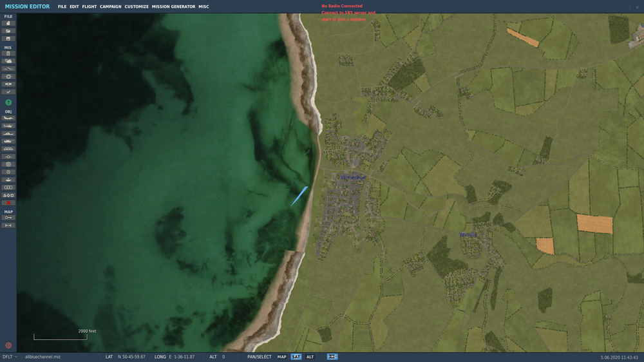Open the briefing clipboard icon
Viewport: 644px width, 362px height.
pos(8,53)
